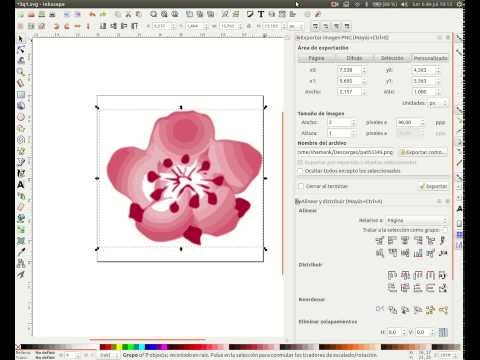Switch export area to Selección

pos(392,58)
